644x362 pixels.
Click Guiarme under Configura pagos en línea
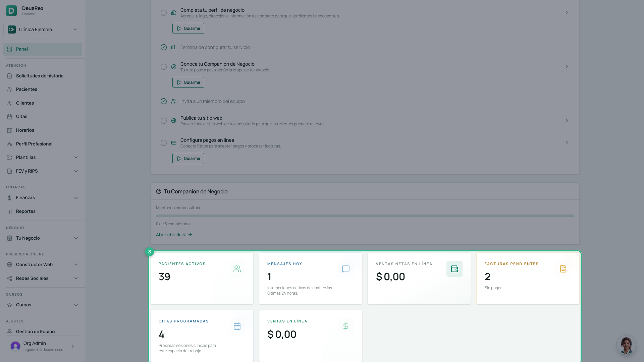pos(188,159)
